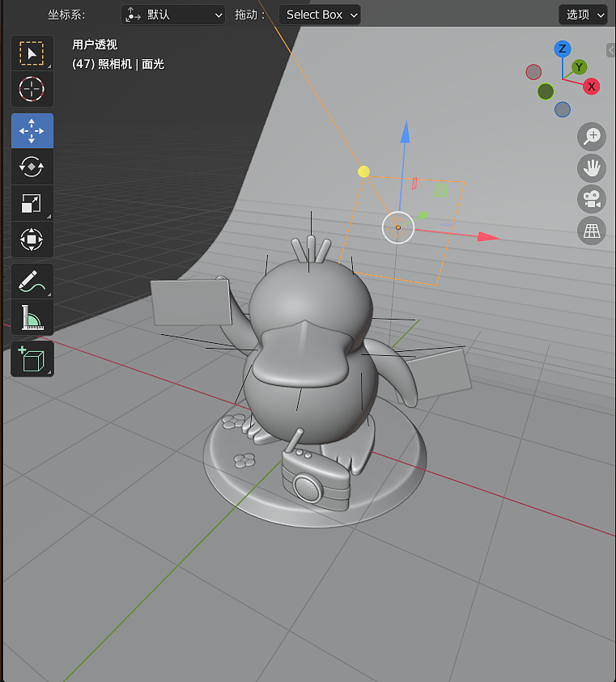Choose the Add Cube tool
The image size is (616, 682).
pos(32,359)
